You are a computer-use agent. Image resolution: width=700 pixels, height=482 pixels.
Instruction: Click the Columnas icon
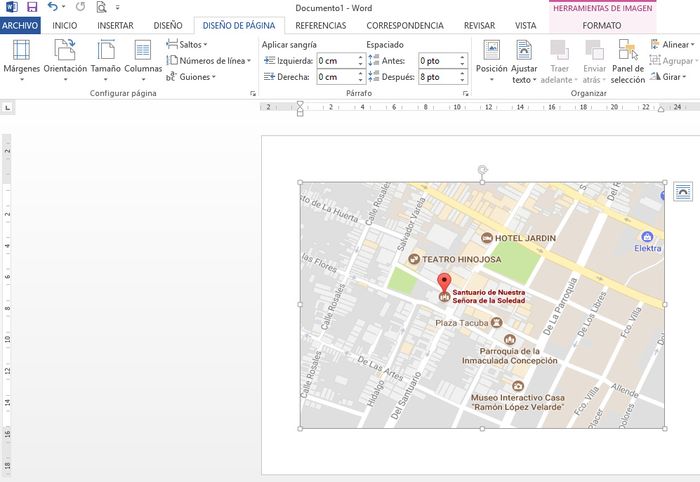pos(143,50)
